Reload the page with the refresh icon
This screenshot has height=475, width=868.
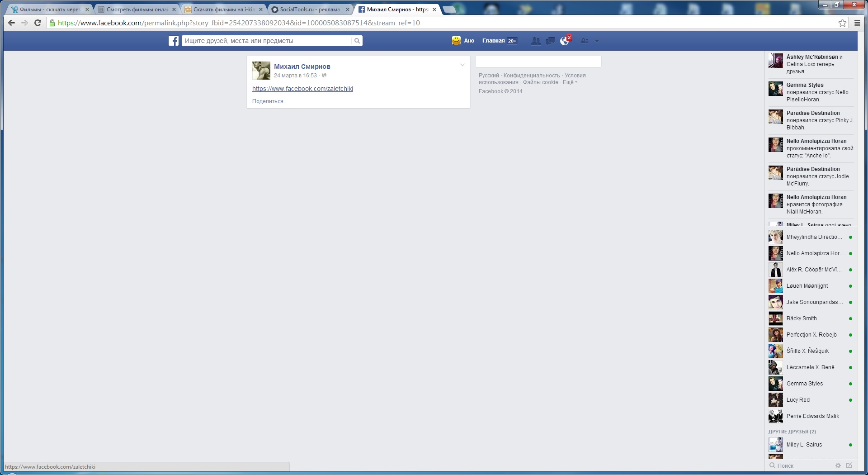pyautogui.click(x=38, y=23)
